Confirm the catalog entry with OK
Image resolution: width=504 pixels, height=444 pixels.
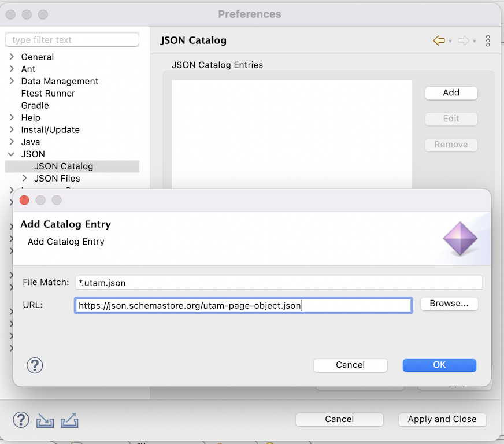point(439,365)
